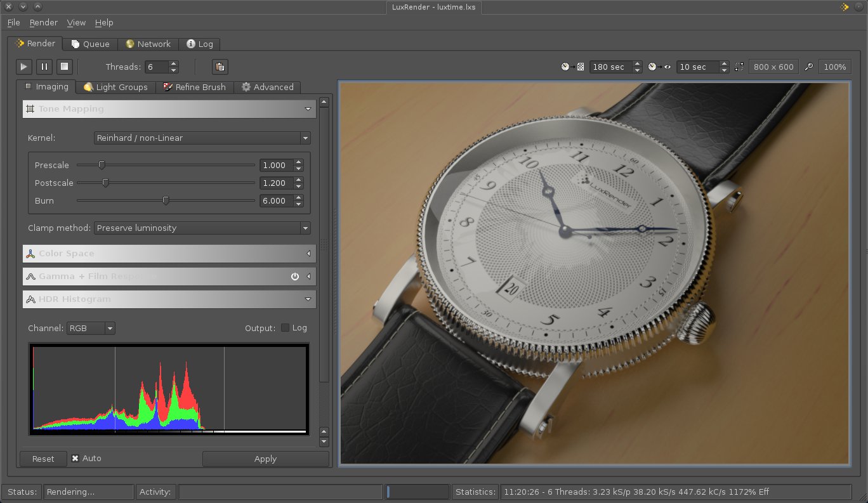Click the Resume render play button
Image resolution: width=868 pixels, height=503 pixels.
[x=24, y=67]
